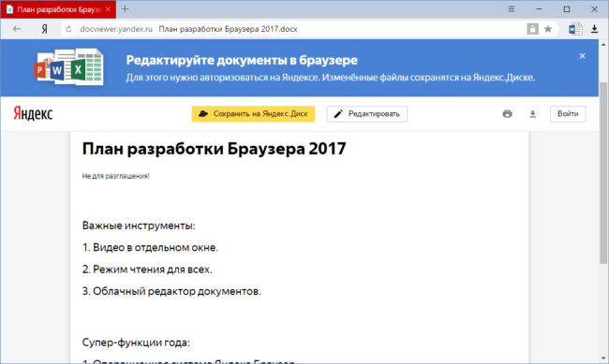609x364 pixels.
Task: Open browser hamburger menu
Action: click(x=512, y=9)
